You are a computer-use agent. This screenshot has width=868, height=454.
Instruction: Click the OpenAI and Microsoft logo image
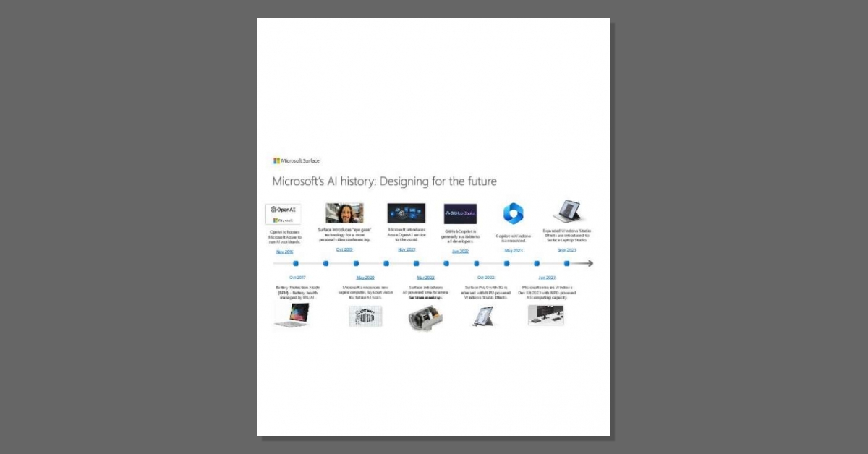[x=283, y=214]
